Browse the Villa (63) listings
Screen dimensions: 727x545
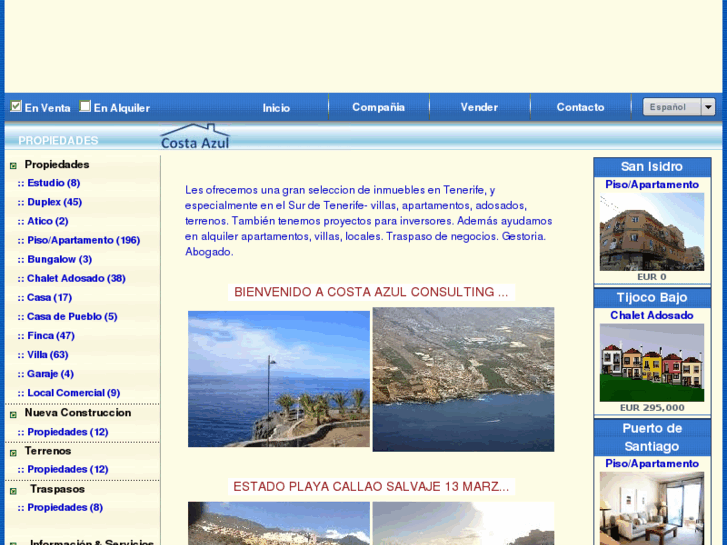point(48,355)
